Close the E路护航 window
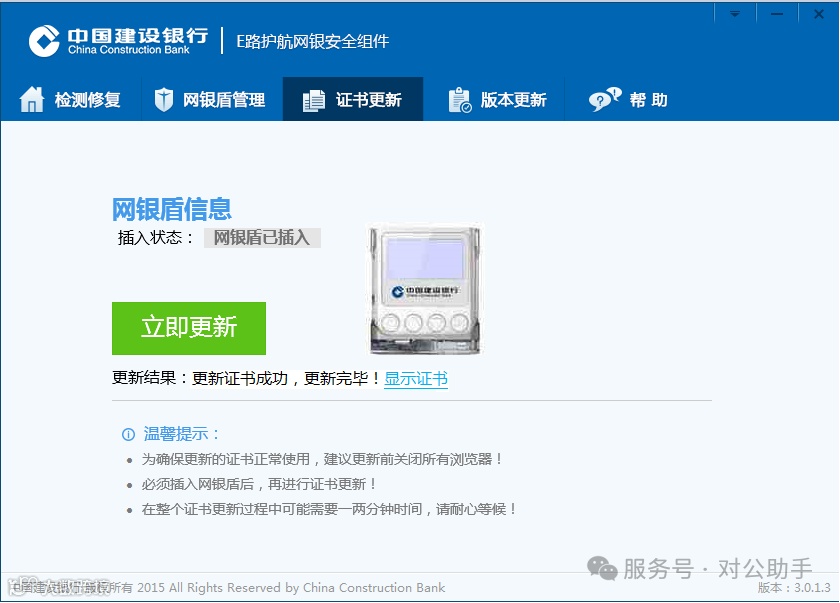 coord(819,13)
